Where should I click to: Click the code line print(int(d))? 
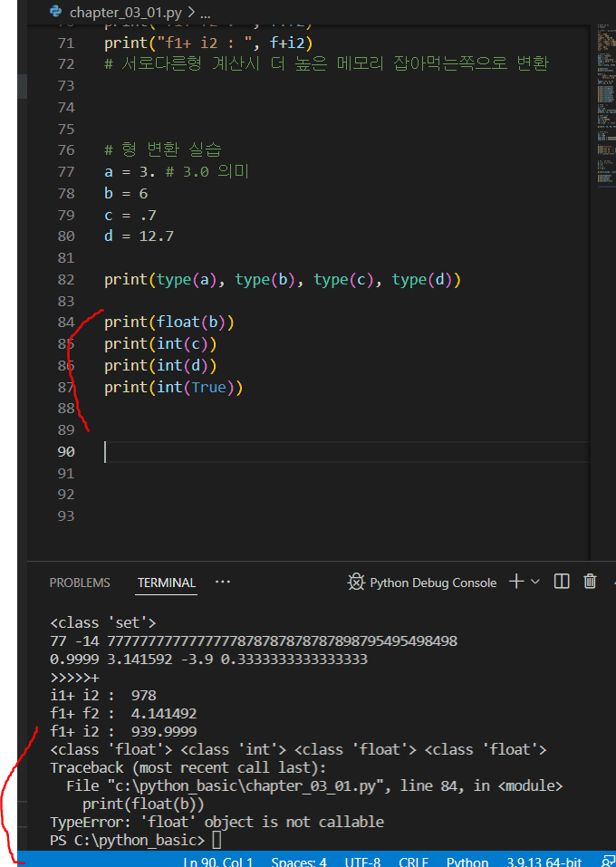(160, 365)
